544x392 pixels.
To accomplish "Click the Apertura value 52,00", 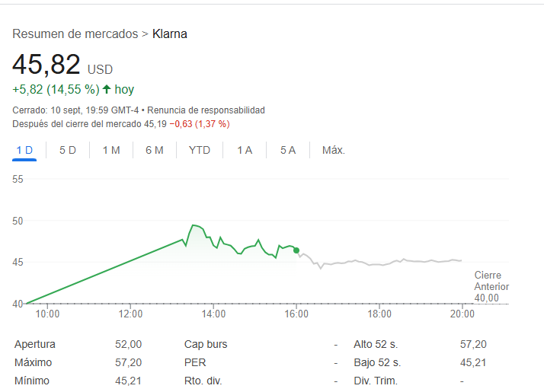I will pyautogui.click(x=129, y=344).
